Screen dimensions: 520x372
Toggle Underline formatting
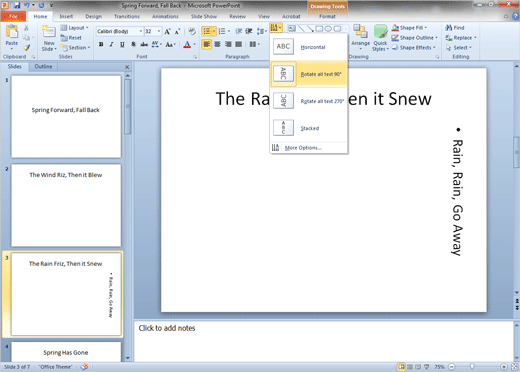coord(122,44)
